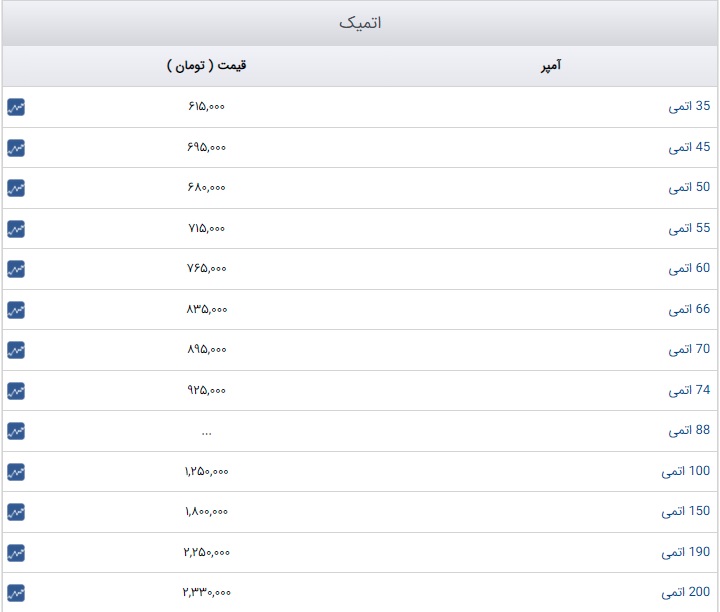
Task: Select chart icon beside 70 اتمی price
Action: [x=16, y=350]
